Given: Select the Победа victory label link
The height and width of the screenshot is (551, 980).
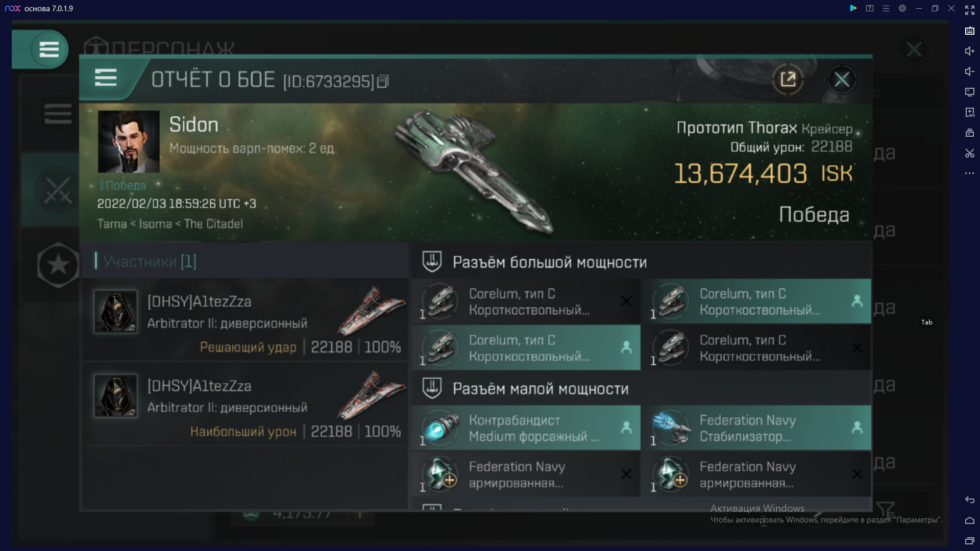Looking at the screenshot, I should tap(125, 184).
